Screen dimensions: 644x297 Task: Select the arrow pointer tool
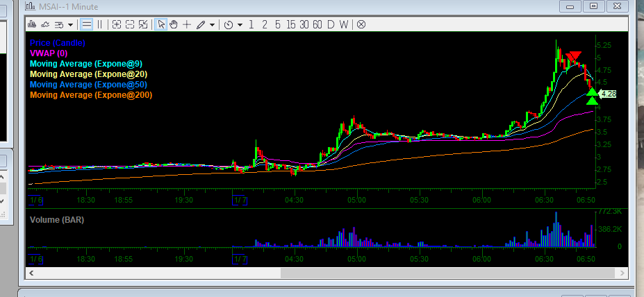pyautogui.click(x=160, y=24)
